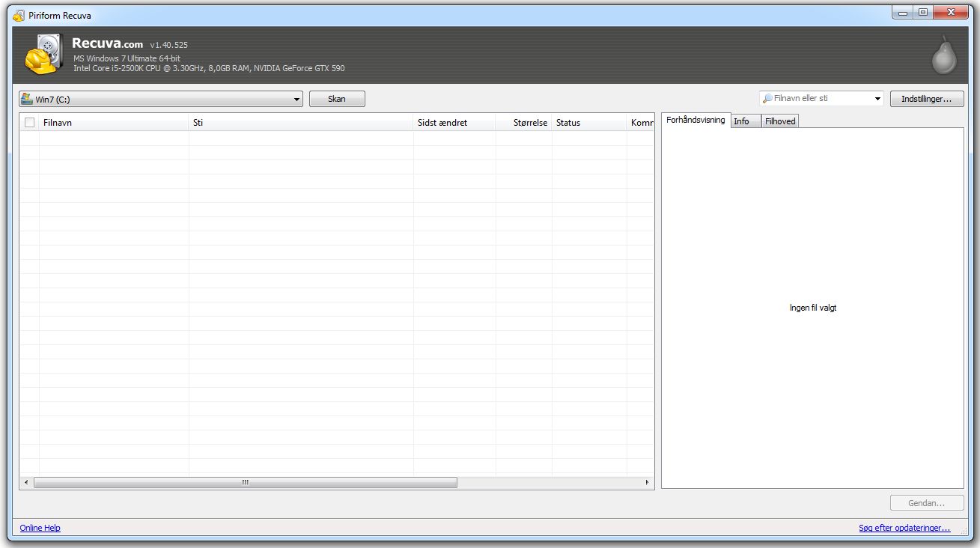Viewport: 980px width, 548px height.
Task: Sort by the Størrelse column header
Action: pos(523,123)
